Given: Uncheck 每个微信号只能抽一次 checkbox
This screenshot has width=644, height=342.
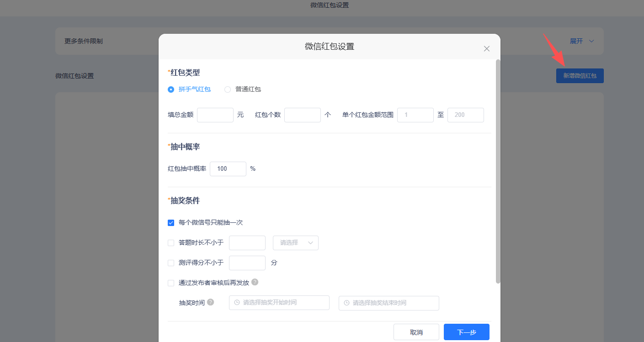Looking at the screenshot, I should [171, 223].
